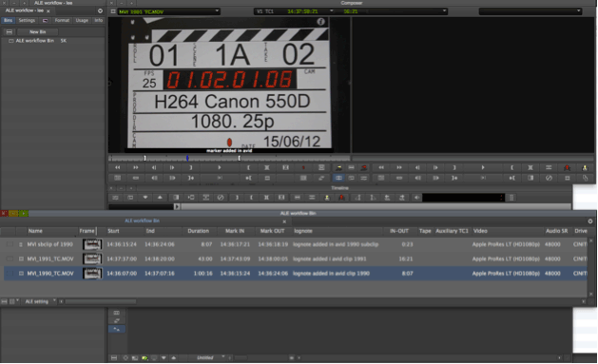
Task: Click the speaker audio icon in the Timeline toolbar
Action: point(416,198)
